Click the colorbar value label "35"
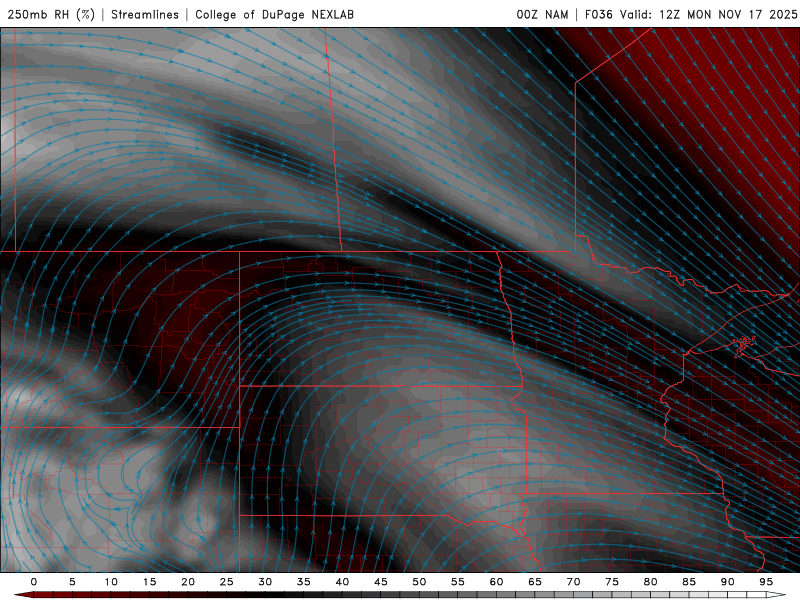 click(303, 582)
